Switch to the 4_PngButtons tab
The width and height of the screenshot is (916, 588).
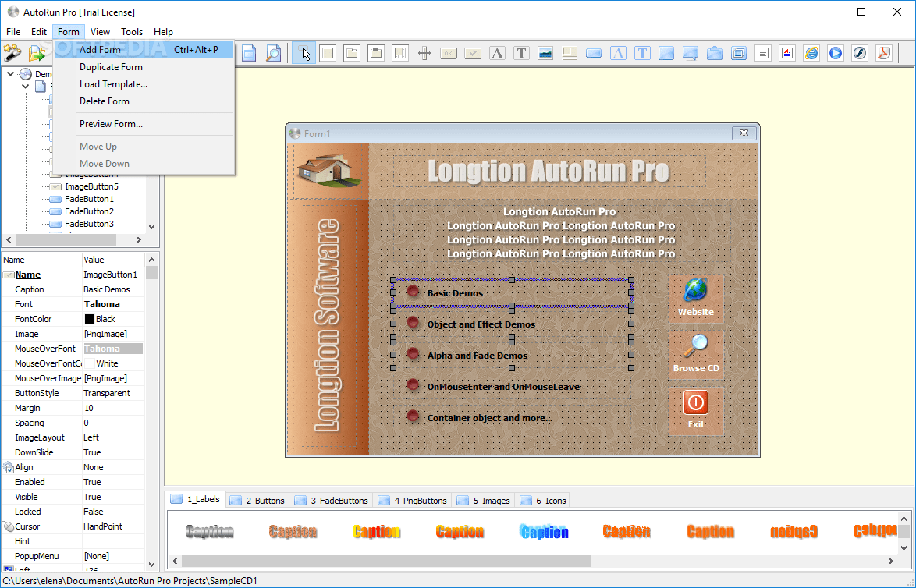(x=413, y=501)
